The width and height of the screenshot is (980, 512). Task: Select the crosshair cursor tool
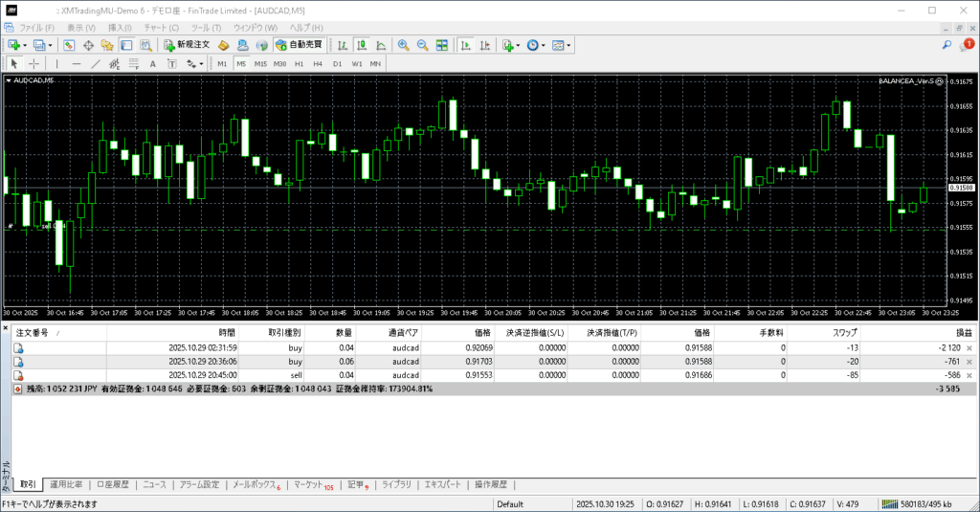pos(34,64)
